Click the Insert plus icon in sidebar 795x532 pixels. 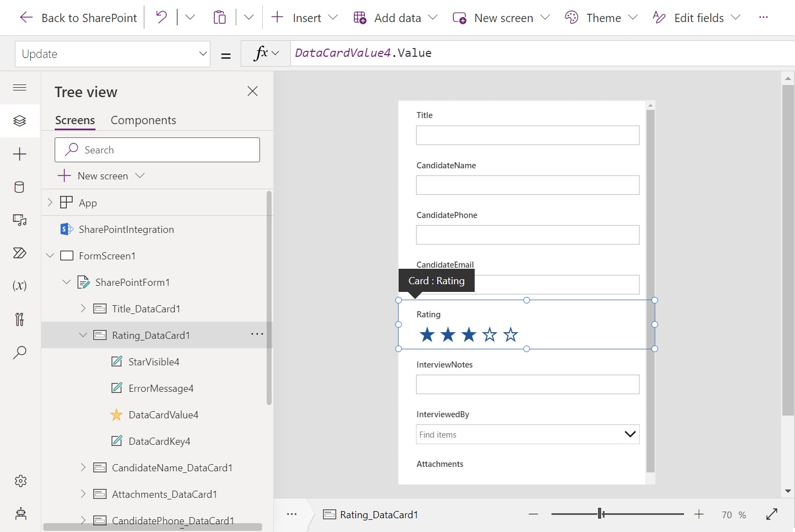pos(20,154)
